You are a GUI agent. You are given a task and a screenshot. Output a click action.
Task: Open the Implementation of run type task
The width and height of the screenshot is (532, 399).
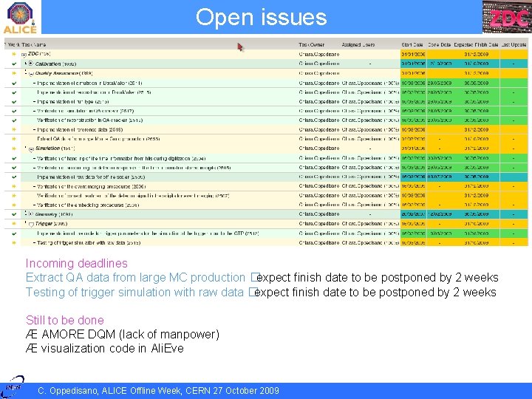coord(73,102)
